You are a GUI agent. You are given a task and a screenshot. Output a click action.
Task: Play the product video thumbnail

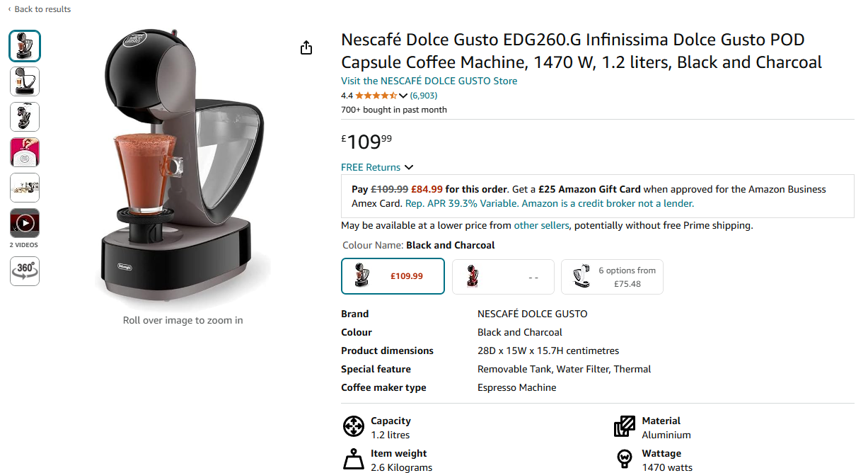click(x=25, y=223)
